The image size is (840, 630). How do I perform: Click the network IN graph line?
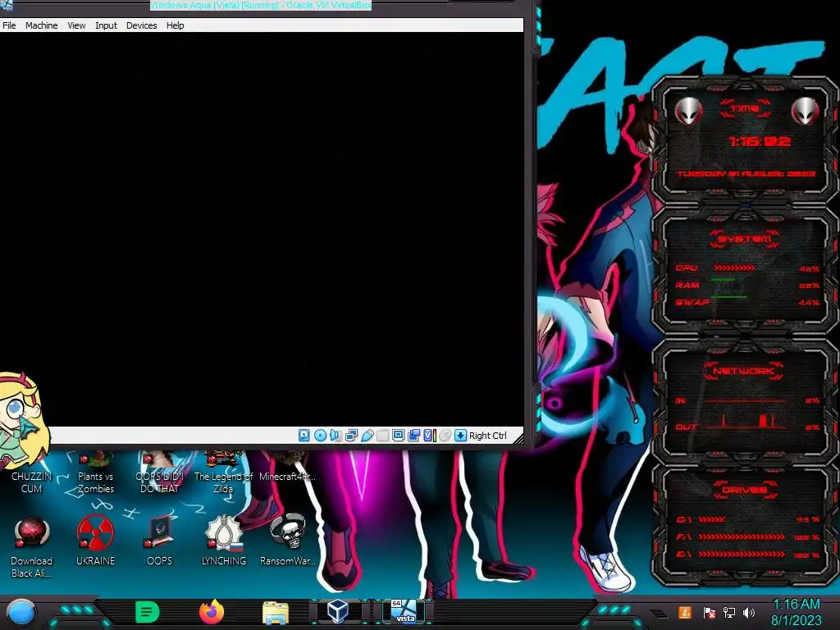point(746,400)
